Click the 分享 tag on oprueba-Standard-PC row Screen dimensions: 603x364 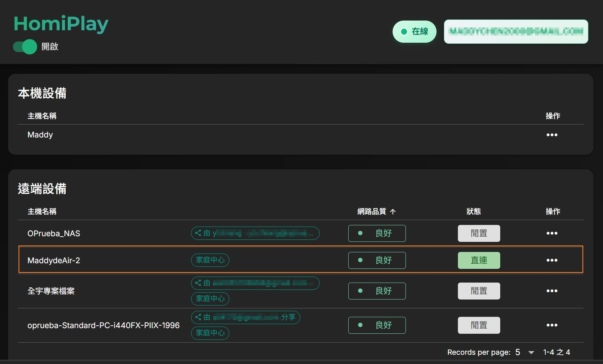(245, 317)
